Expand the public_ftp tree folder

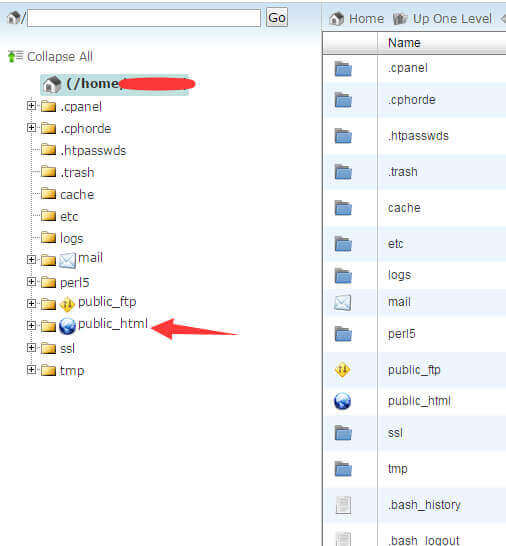pos(31,303)
